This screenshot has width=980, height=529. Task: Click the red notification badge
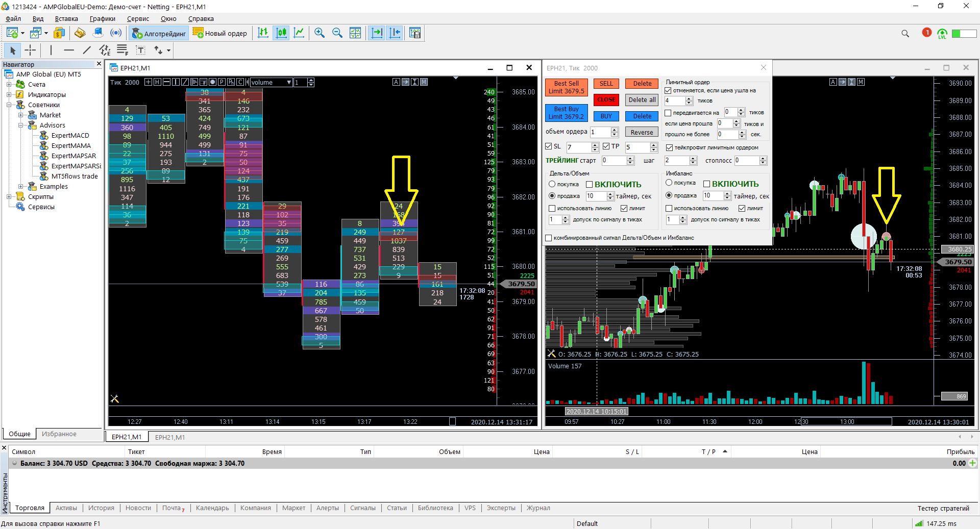coord(927,33)
